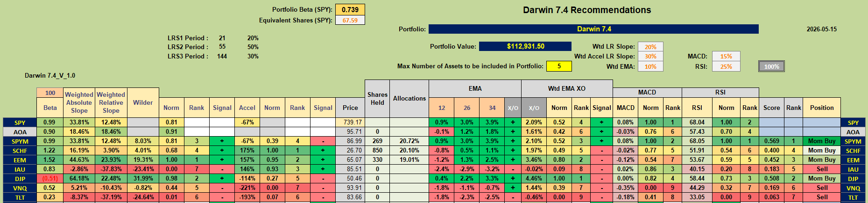The width and height of the screenshot is (868, 203).
Task: Select the Portfolio Beta value cell 0.739
Action: (x=350, y=9)
